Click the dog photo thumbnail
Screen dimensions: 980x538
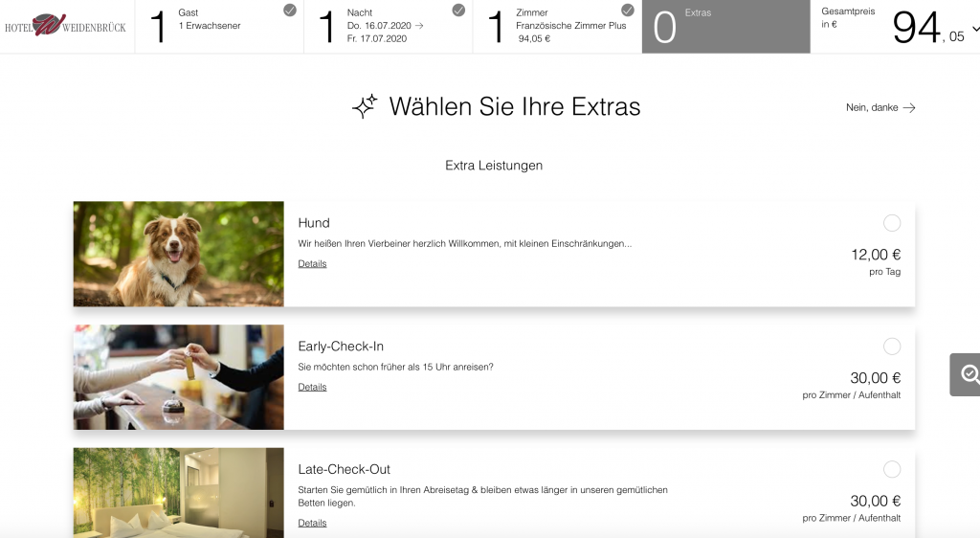pyautogui.click(x=179, y=254)
